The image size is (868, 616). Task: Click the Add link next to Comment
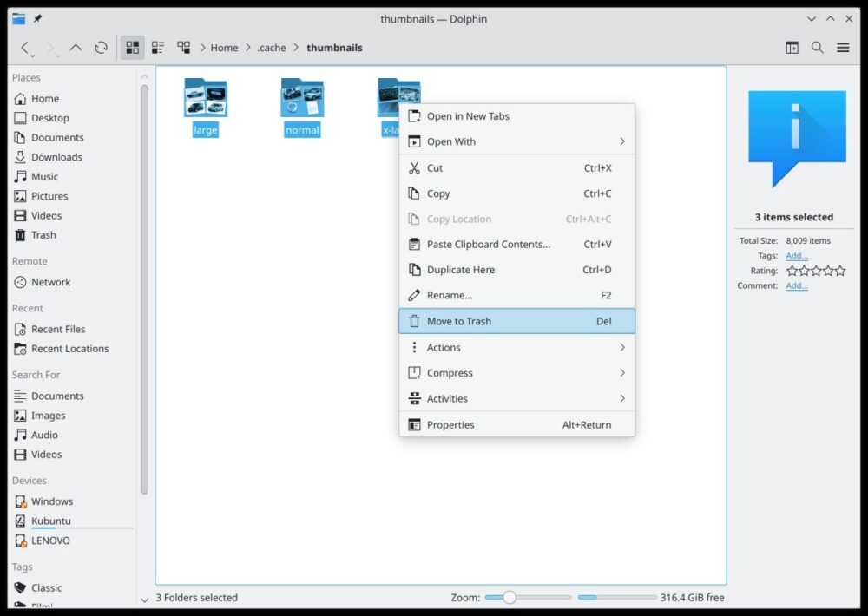click(796, 286)
